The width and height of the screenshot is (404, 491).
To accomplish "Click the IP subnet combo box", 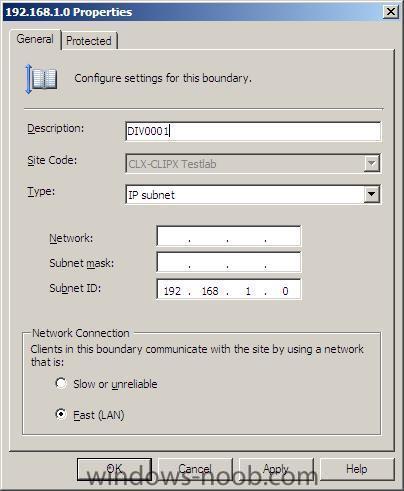I will click(253, 194).
